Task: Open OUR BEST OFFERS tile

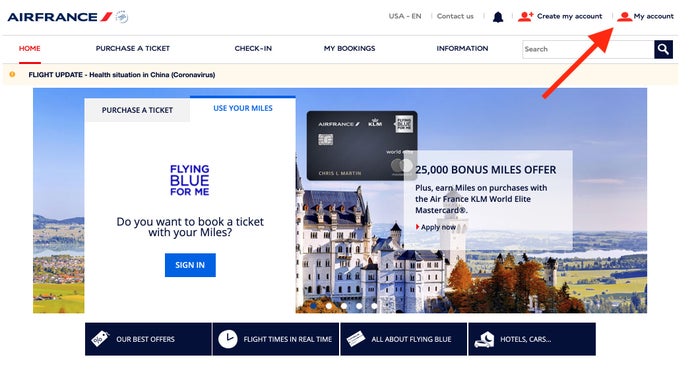Action: [x=148, y=339]
